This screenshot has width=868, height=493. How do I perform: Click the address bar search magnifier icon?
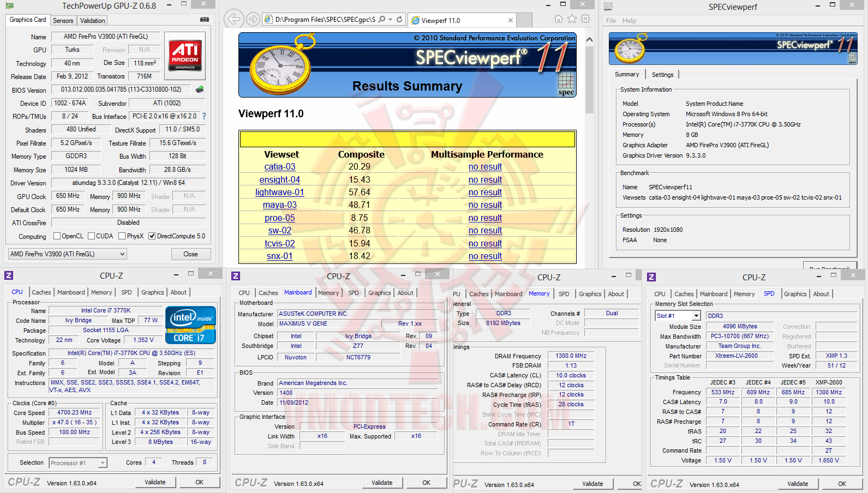[382, 20]
